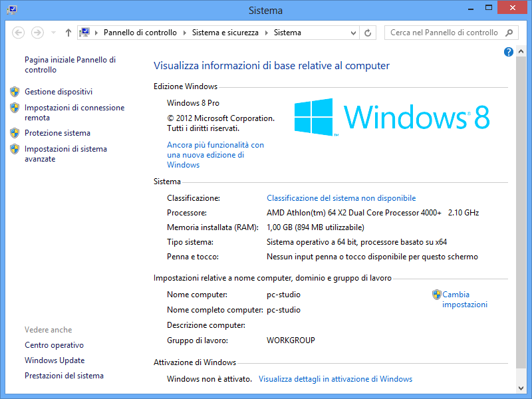The height and width of the screenshot is (399, 532).
Task: Click the search magnifier icon
Action: [509, 33]
